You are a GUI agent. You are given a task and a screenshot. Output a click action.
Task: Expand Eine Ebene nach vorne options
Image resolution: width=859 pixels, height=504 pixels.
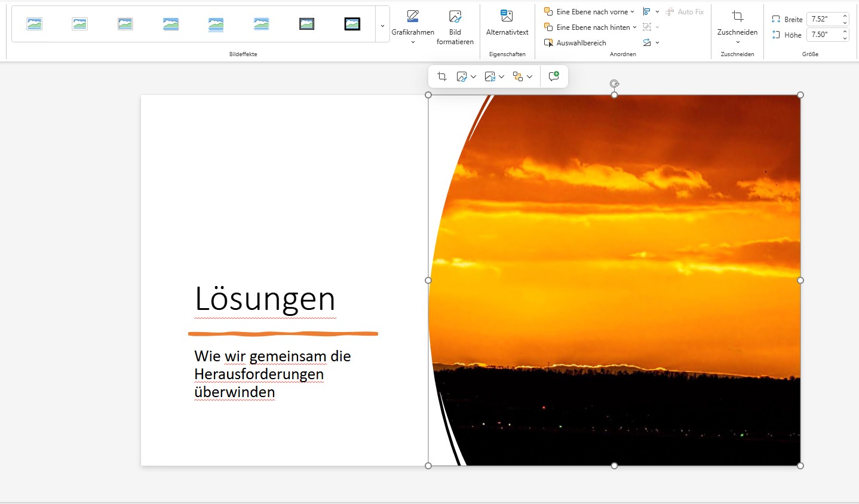[x=632, y=12]
